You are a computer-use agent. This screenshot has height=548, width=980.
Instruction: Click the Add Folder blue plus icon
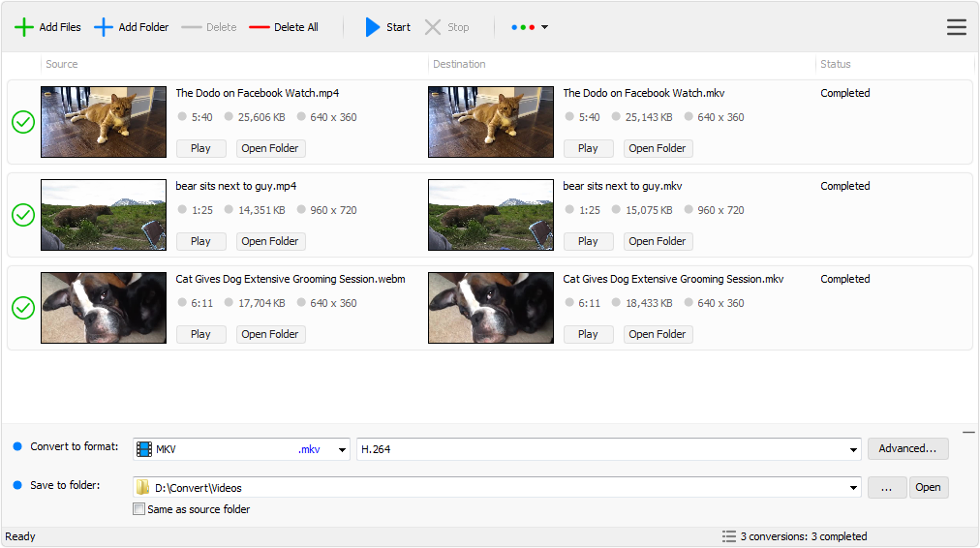[104, 27]
